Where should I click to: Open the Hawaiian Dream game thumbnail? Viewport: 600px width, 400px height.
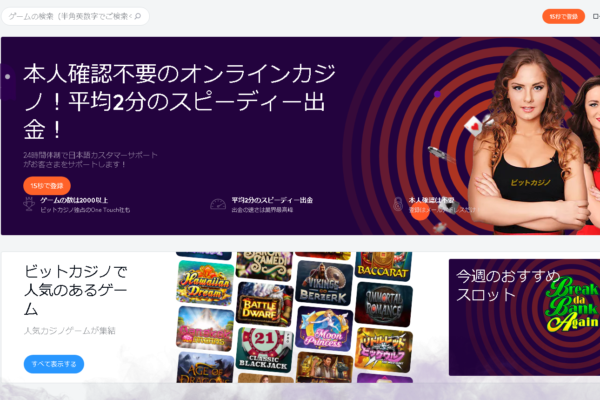[205, 282]
